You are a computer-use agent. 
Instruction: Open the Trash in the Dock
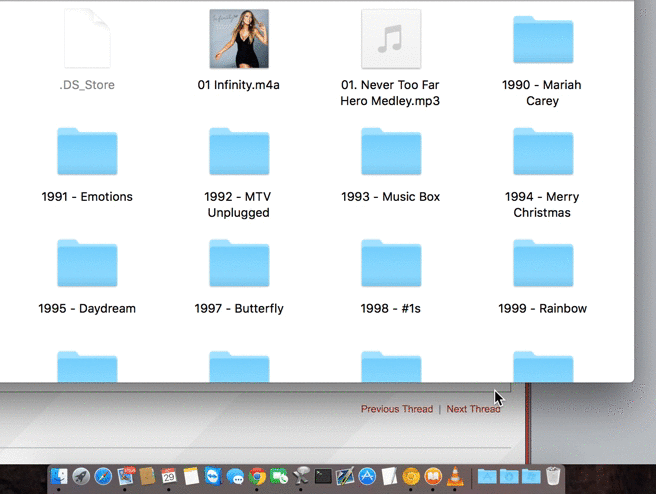pyautogui.click(x=553, y=476)
